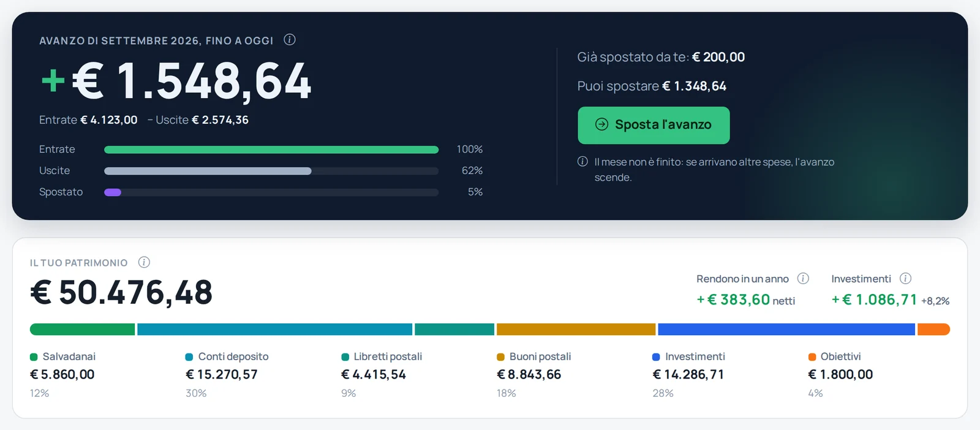Select the Conti deposito legend label
The height and width of the screenshot is (430, 980).
coord(233,356)
